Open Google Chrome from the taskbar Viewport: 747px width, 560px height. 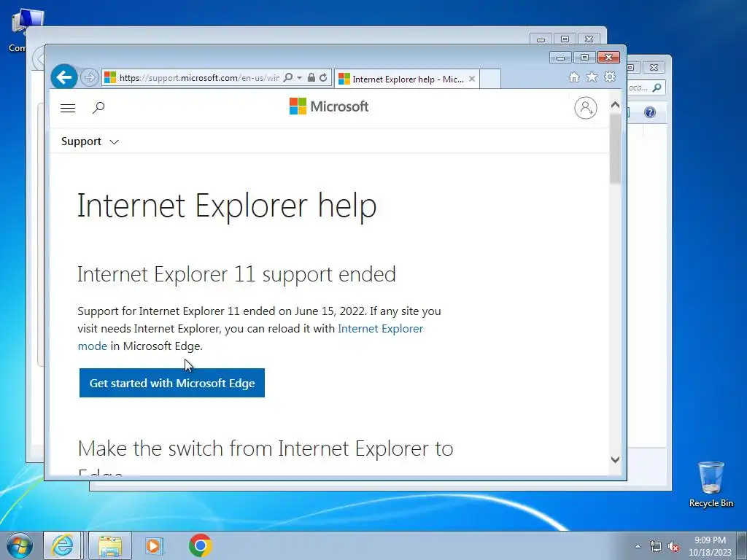click(x=200, y=545)
